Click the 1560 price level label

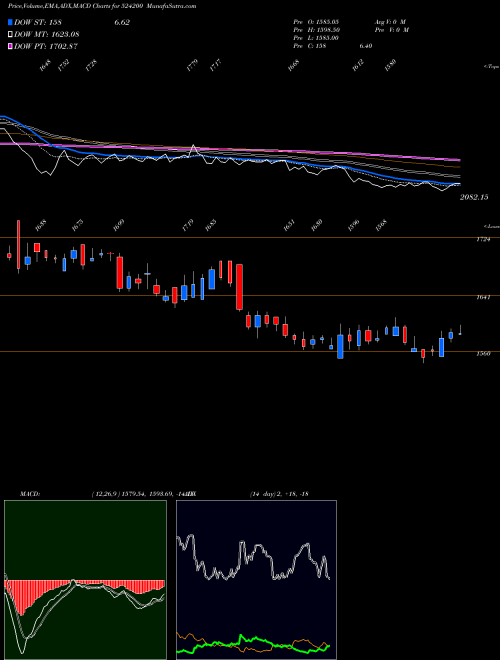[483, 354]
